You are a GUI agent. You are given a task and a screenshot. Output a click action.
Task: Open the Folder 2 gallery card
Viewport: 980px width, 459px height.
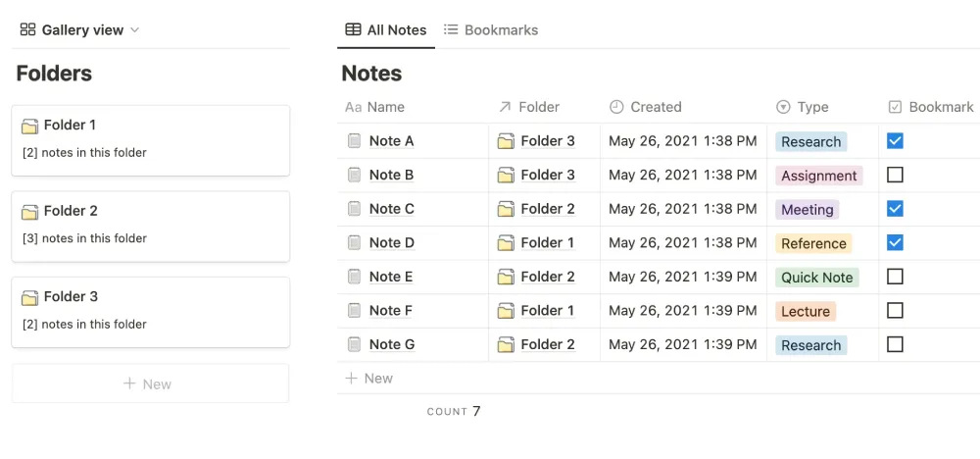[150, 226]
